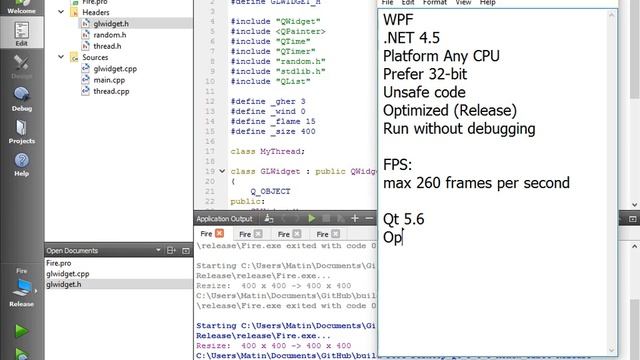Open Notepad File menu
This screenshot has height=360, width=640.
pos(387,3)
